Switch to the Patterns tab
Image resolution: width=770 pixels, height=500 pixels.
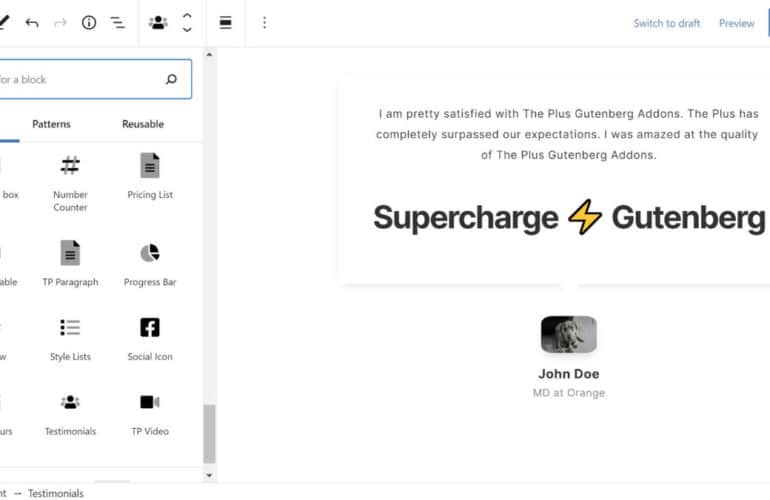click(x=51, y=124)
